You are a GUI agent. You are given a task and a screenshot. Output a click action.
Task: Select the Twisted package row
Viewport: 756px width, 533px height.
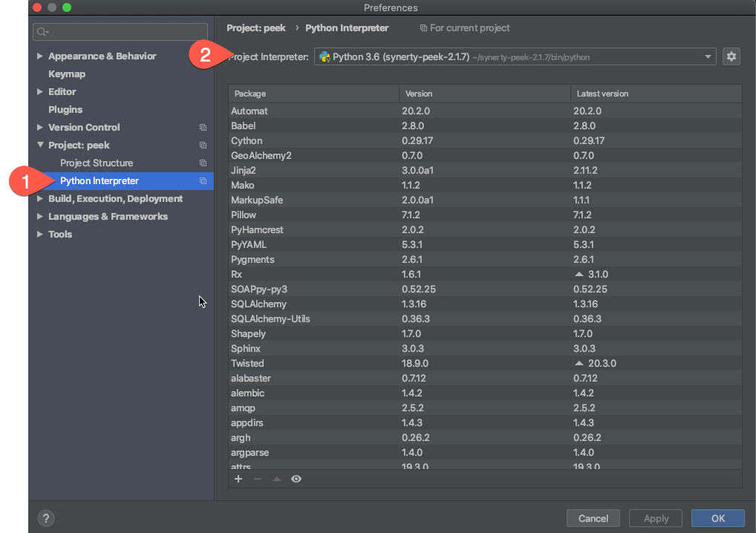tap(485, 363)
